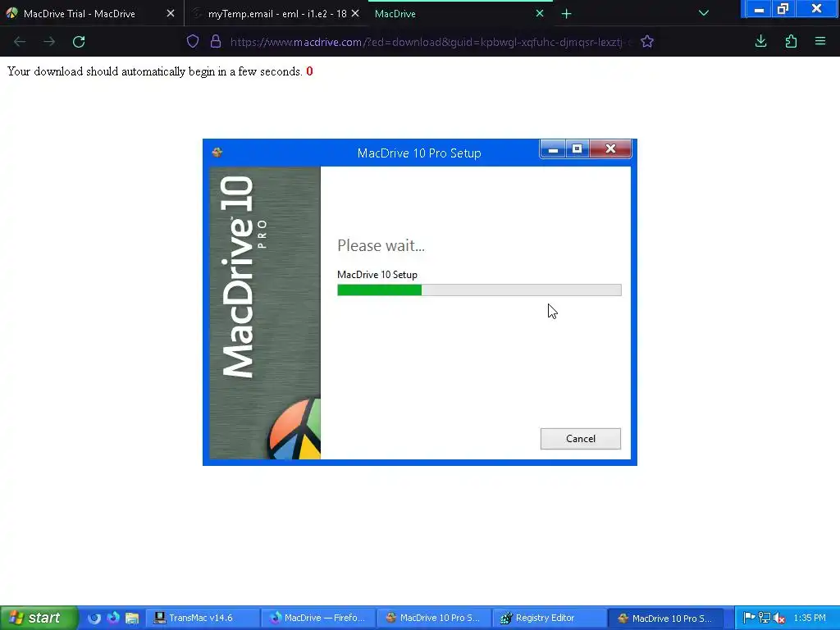
Task: Switch to Registry Editor taskbar window
Action: (x=550, y=619)
